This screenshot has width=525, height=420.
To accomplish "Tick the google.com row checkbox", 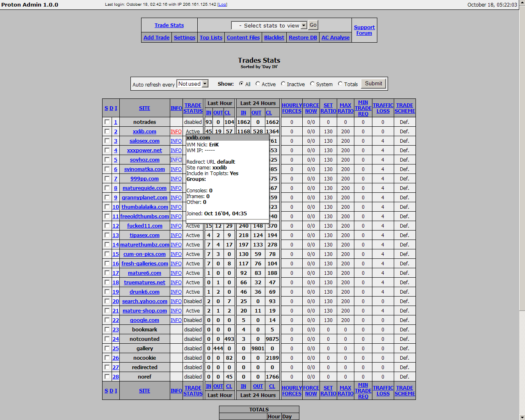I will [107, 320].
